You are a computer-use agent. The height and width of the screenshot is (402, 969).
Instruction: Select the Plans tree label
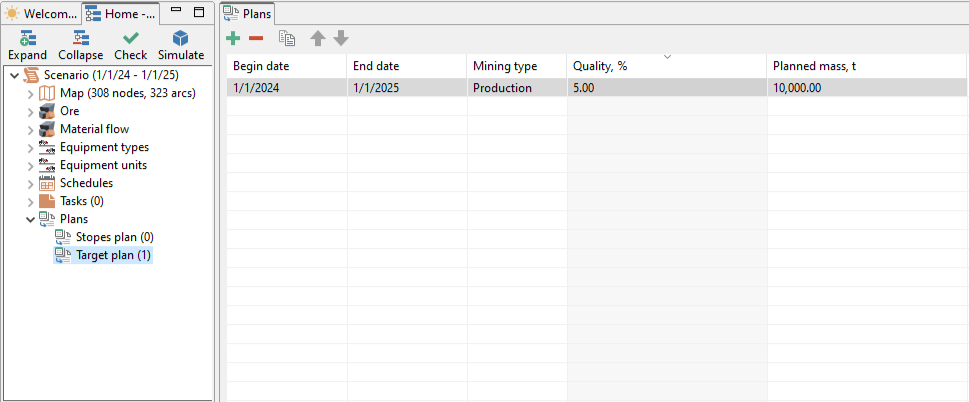[74, 219]
